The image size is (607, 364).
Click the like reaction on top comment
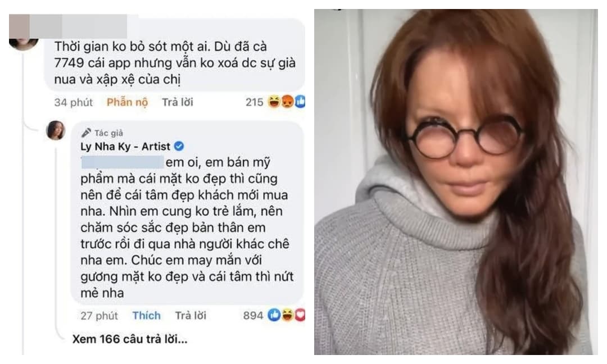pos(300,102)
